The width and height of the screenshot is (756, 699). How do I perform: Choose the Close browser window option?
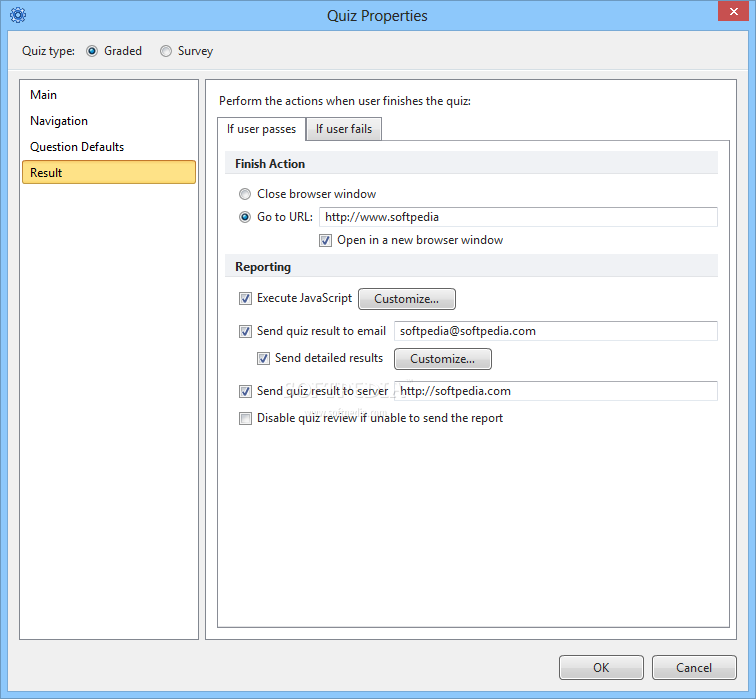tap(245, 194)
